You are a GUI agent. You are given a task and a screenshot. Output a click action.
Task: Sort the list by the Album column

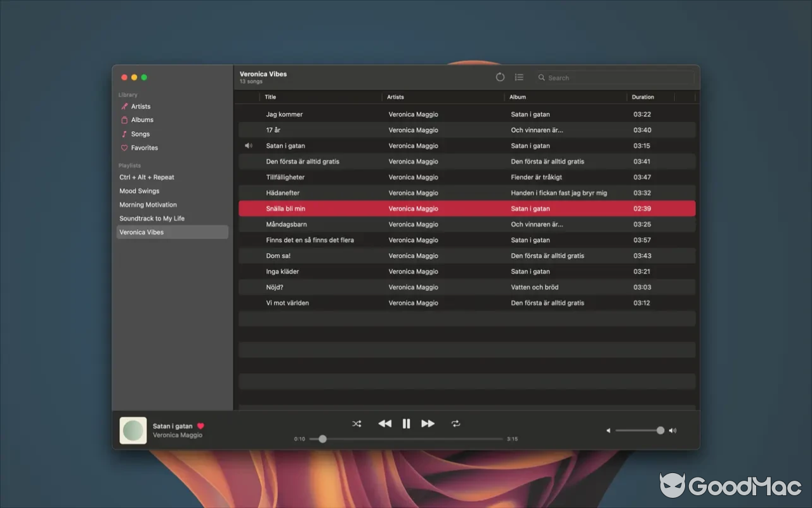(518, 97)
